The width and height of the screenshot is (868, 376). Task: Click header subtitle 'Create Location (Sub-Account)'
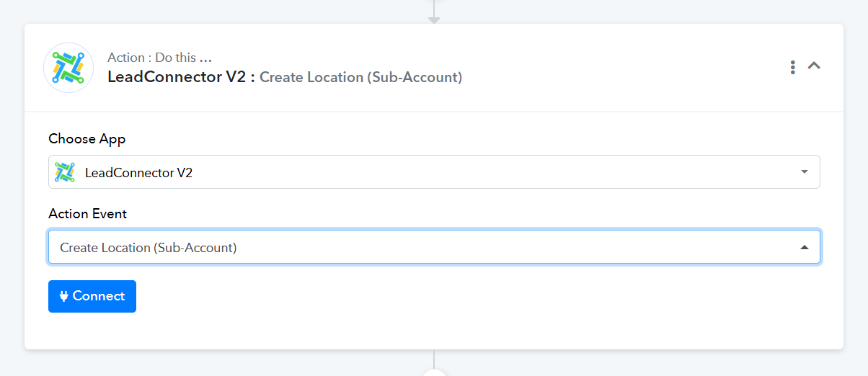pos(361,77)
